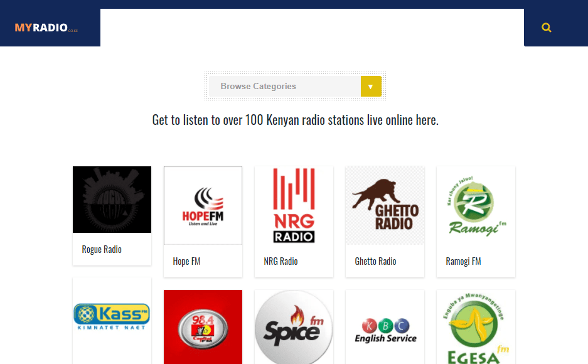Open the NRG Radio logo tile
588x364 pixels.
[x=294, y=205]
